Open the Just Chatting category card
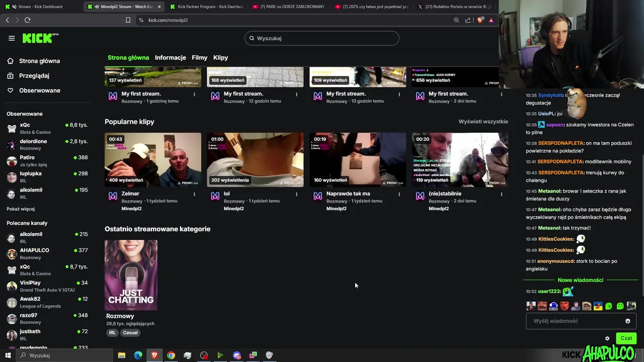Image resolution: width=644 pixels, height=362 pixels. [131, 275]
